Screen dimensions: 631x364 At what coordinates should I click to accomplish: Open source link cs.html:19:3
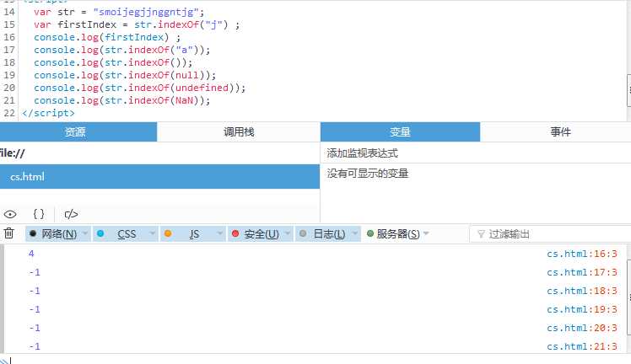click(x=582, y=309)
